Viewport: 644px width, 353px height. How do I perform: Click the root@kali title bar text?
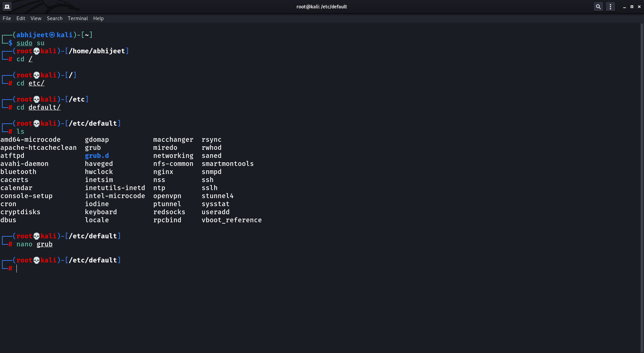coord(321,6)
